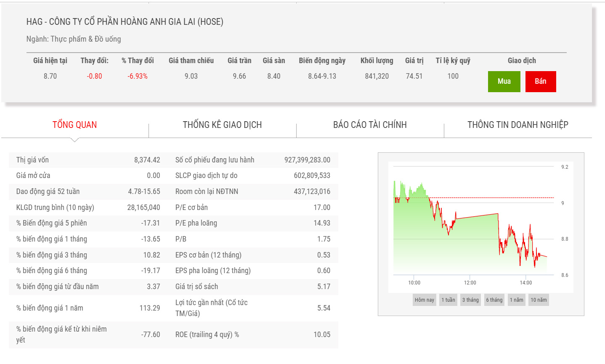The image size is (605, 364).
Task: Open the BÁO CÁO TÀI CHÍNH tab
Action: [370, 125]
